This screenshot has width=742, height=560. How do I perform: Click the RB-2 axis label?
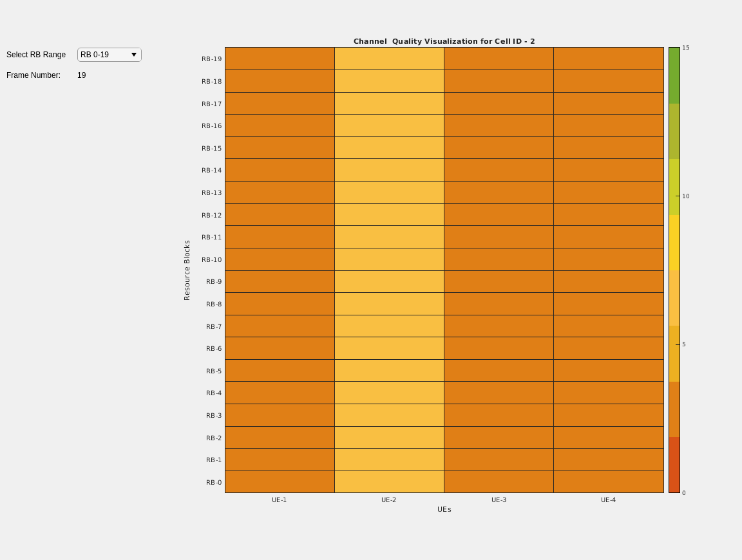click(x=214, y=438)
